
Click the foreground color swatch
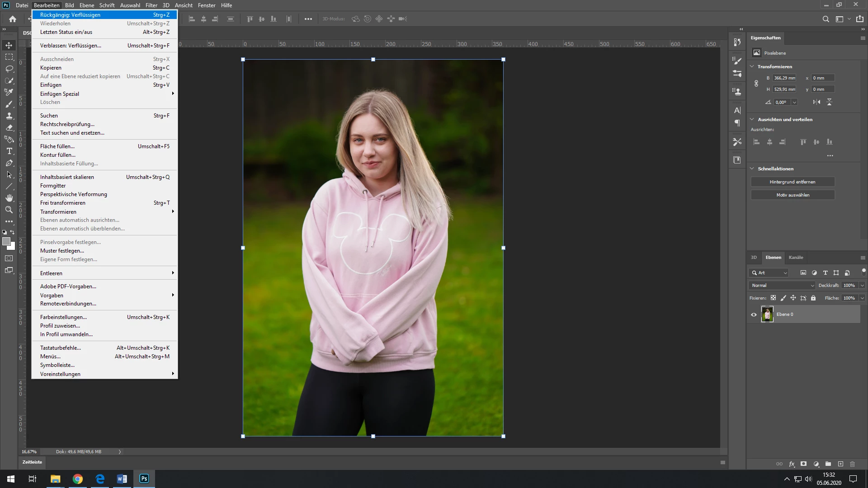(6, 242)
